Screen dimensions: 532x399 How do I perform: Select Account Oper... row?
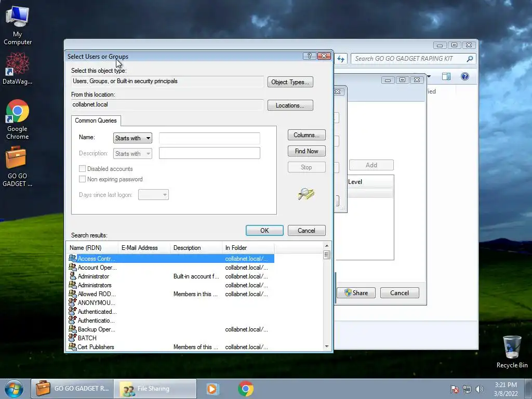coord(171,268)
